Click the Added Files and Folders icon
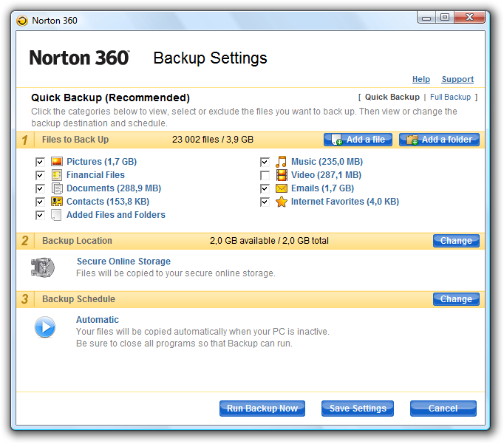The width and height of the screenshot is (504, 444). click(56, 215)
